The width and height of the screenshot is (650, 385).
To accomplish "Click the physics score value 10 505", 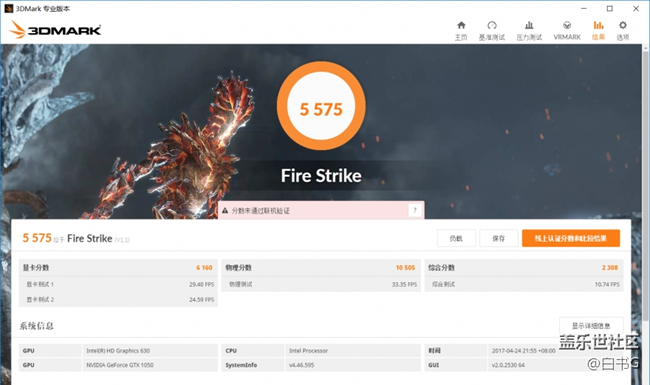I will 405,268.
